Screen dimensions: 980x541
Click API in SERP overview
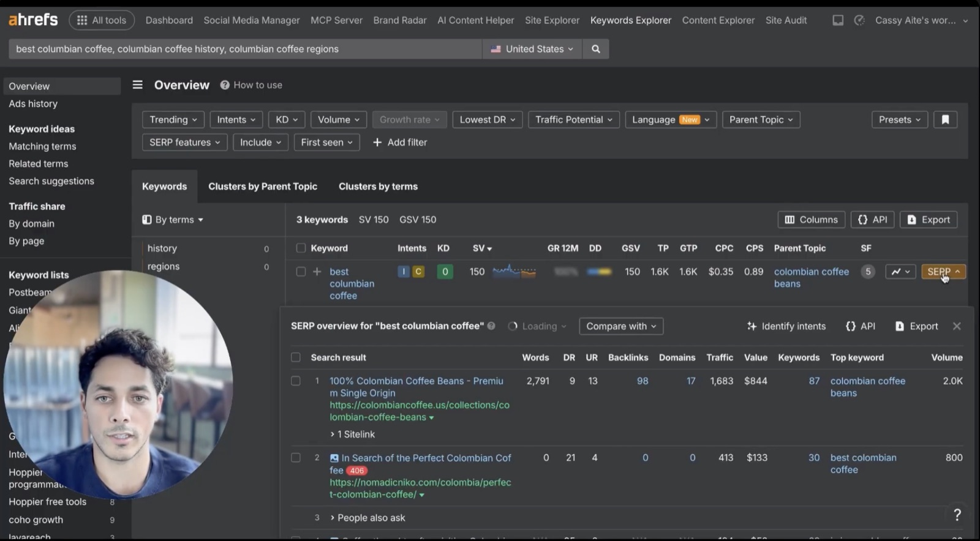coord(861,326)
